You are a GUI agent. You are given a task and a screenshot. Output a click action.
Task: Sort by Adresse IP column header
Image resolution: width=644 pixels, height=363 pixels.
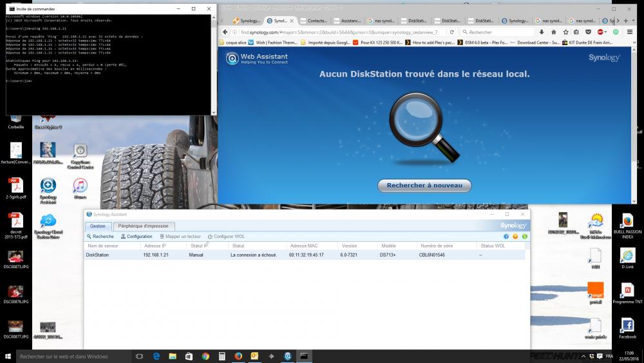pyautogui.click(x=164, y=246)
